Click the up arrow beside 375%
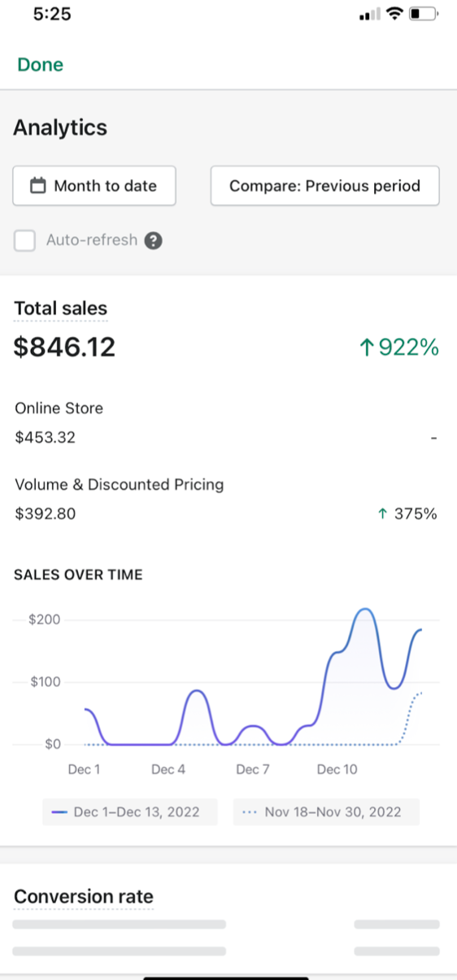457x980 pixels. tap(382, 514)
